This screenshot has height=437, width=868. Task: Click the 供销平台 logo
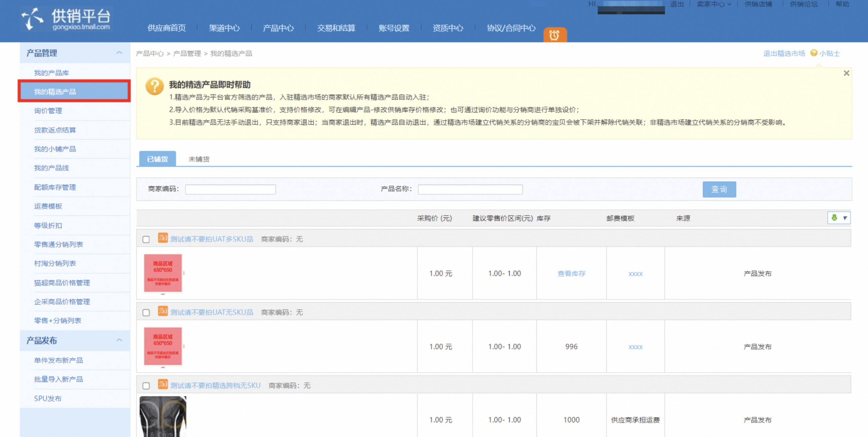[x=66, y=19]
